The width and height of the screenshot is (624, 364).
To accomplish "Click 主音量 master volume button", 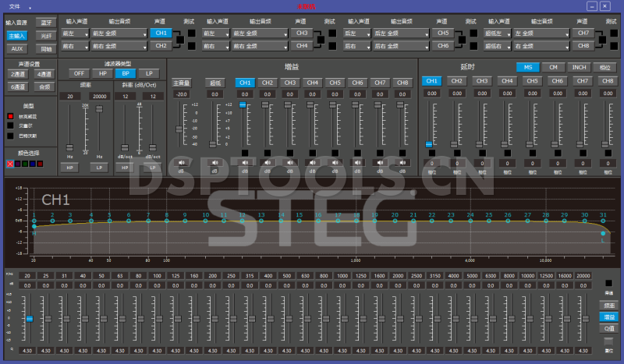I will (x=181, y=83).
